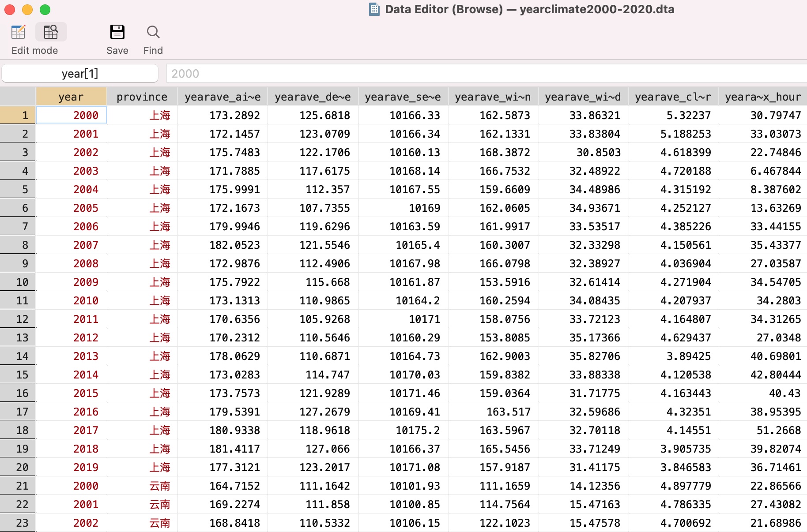Screen dimensions: 807x532
Task: Click cell with value 127.2679
Action: click(313, 412)
